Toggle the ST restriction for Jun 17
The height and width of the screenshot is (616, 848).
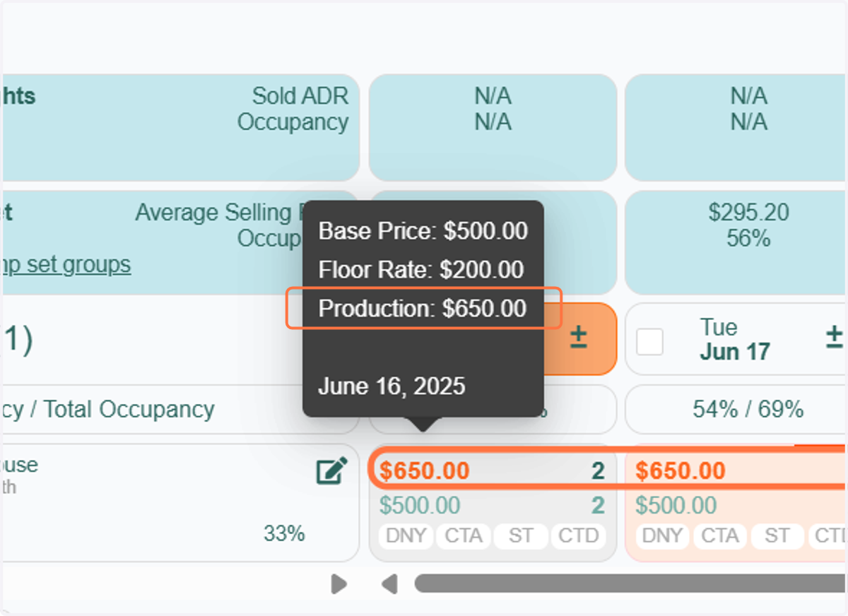click(x=777, y=536)
